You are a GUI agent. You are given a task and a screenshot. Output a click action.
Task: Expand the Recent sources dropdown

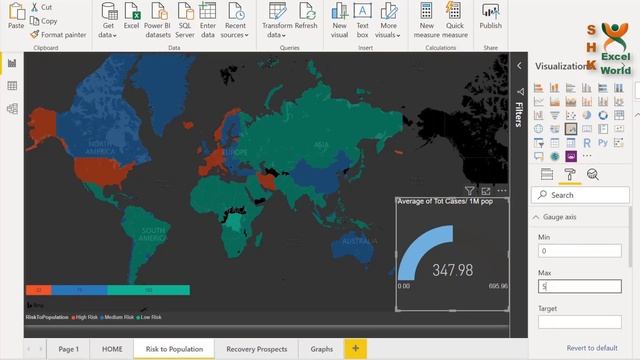(235, 20)
